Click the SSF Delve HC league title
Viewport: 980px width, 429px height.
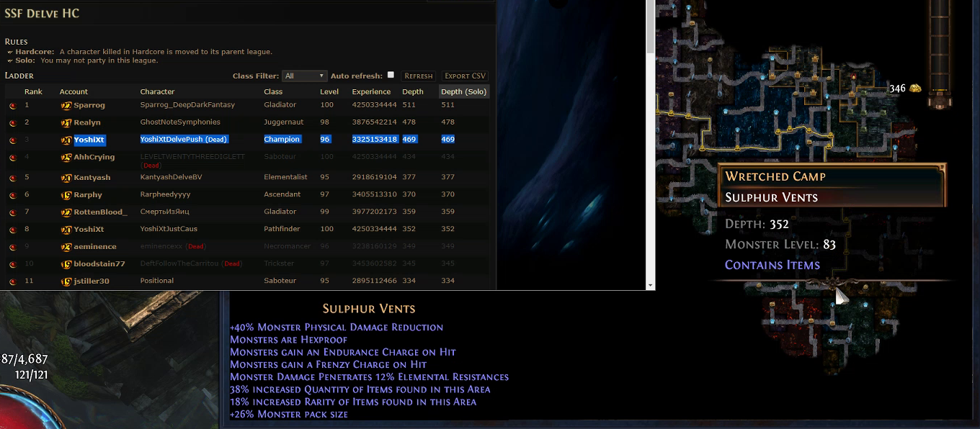tap(42, 13)
